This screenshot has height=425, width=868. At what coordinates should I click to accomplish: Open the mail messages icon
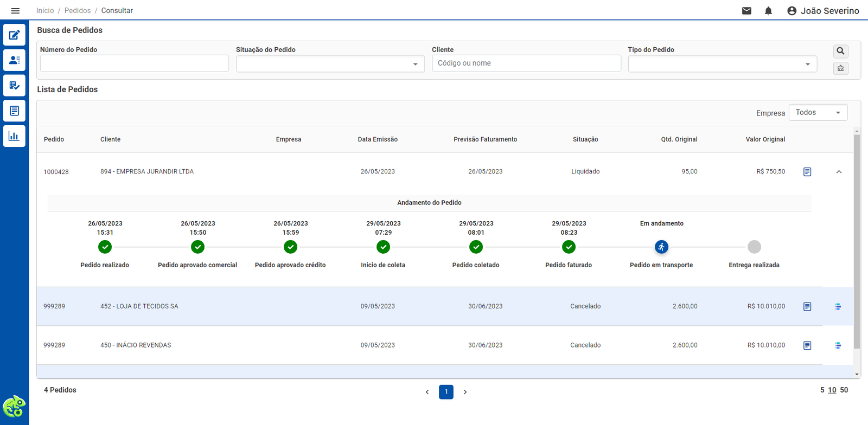coord(746,11)
